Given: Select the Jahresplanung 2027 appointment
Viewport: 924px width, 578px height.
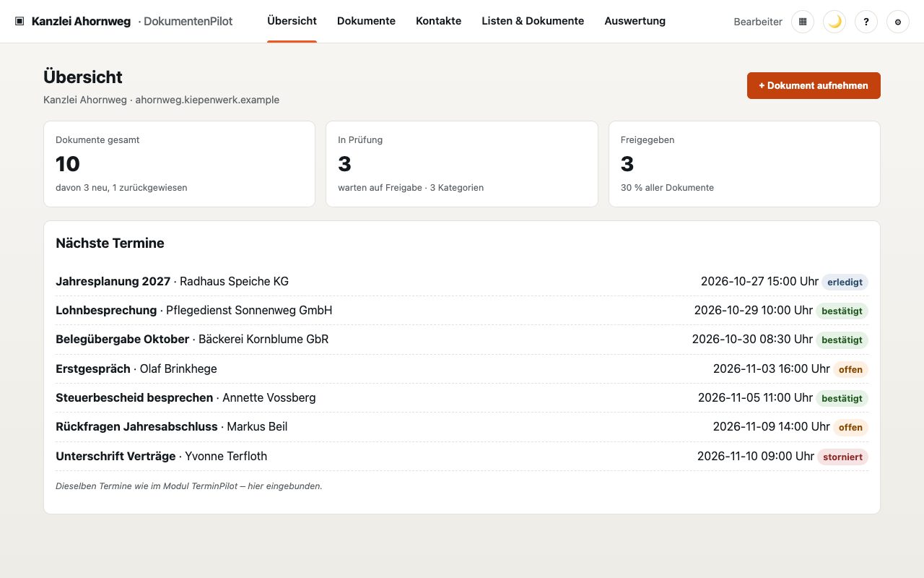Looking at the screenshot, I should point(462,282).
